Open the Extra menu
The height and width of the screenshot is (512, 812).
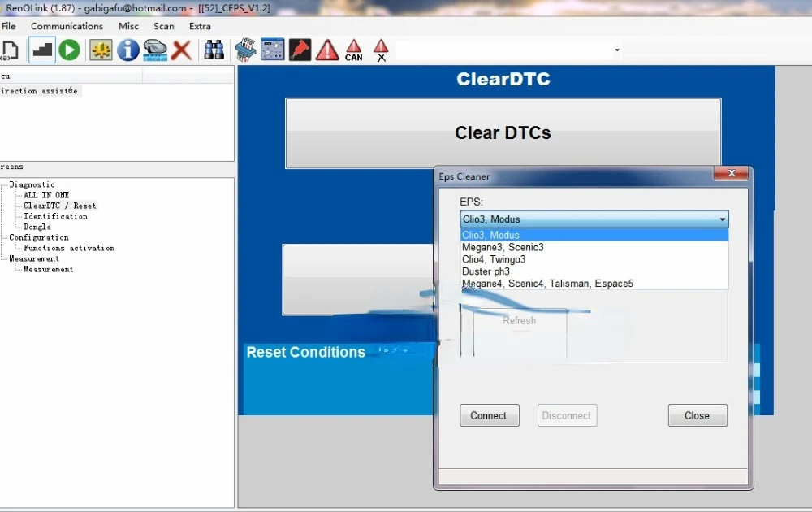(200, 26)
